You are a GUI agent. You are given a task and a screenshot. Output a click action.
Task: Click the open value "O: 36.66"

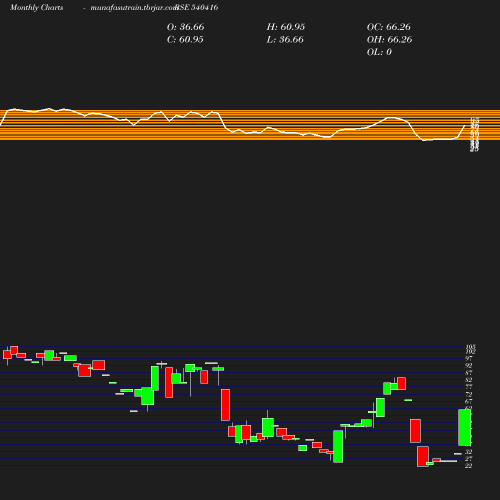[185, 27]
